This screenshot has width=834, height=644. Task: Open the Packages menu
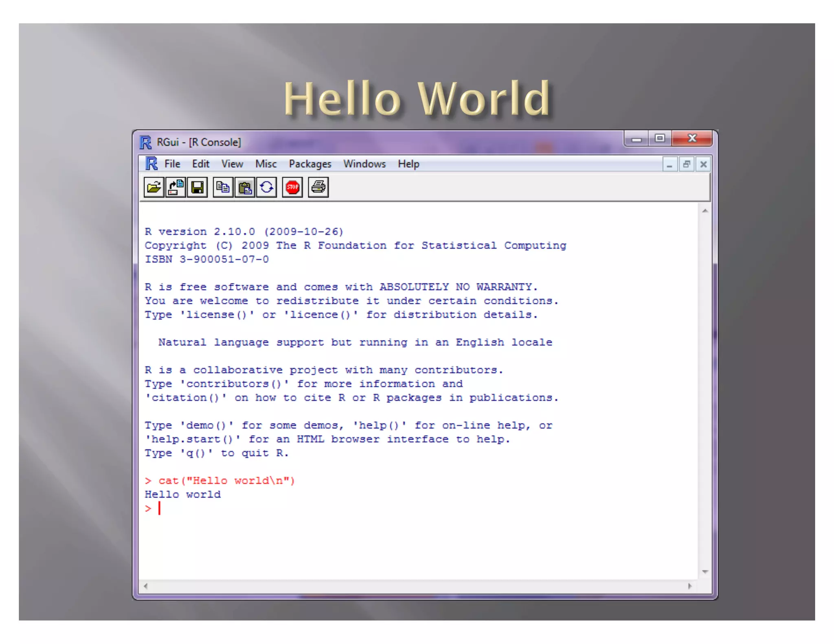310,164
